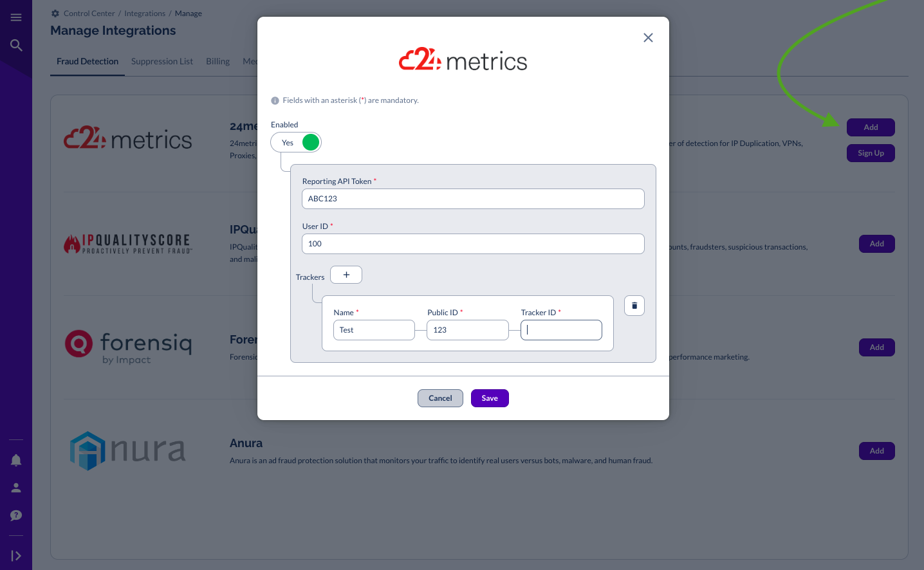The height and width of the screenshot is (570, 924).
Task: Open the Billing tab
Action: tap(217, 62)
